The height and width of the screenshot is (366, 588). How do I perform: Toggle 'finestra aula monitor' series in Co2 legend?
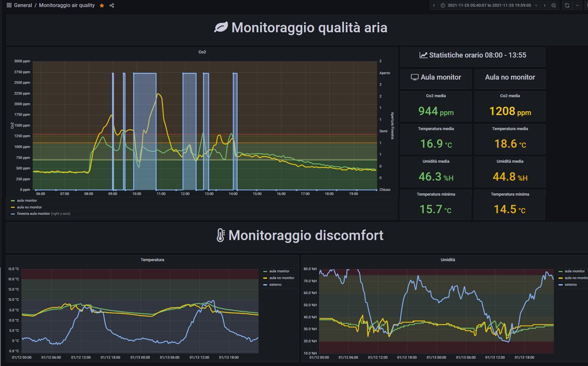[x=33, y=214]
